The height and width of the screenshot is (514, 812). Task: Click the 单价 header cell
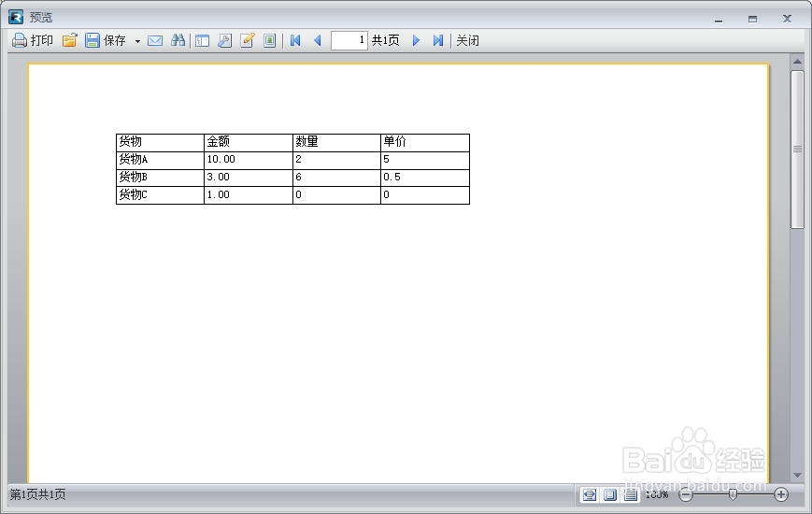pos(425,142)
